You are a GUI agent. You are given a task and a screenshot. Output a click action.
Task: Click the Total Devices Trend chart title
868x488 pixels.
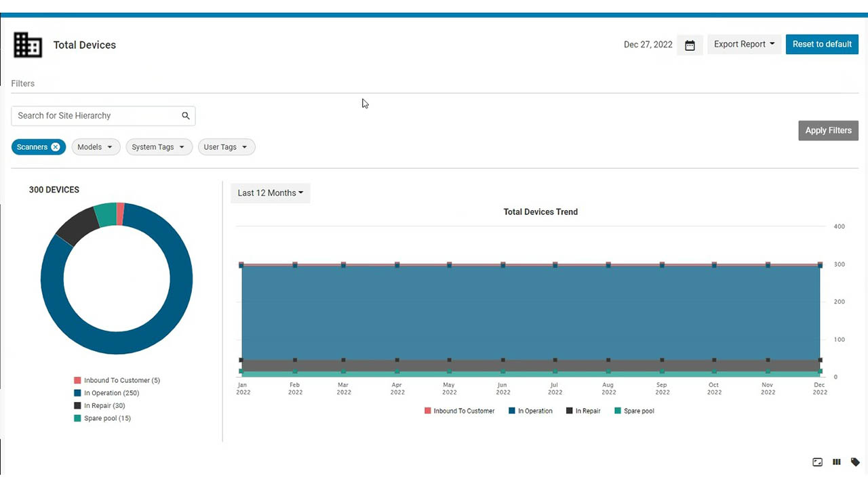pos(540,212)
